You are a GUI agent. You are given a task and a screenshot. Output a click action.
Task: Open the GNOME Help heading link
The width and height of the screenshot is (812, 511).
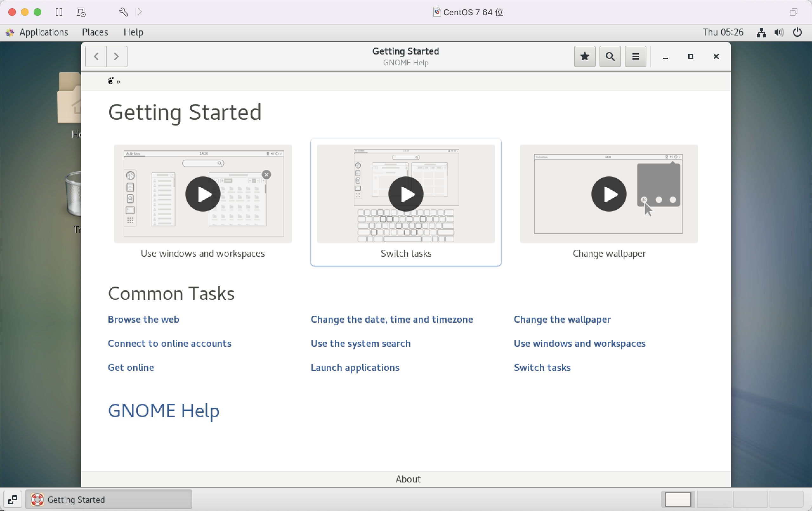pyautogui.click(x=164, y=411)
